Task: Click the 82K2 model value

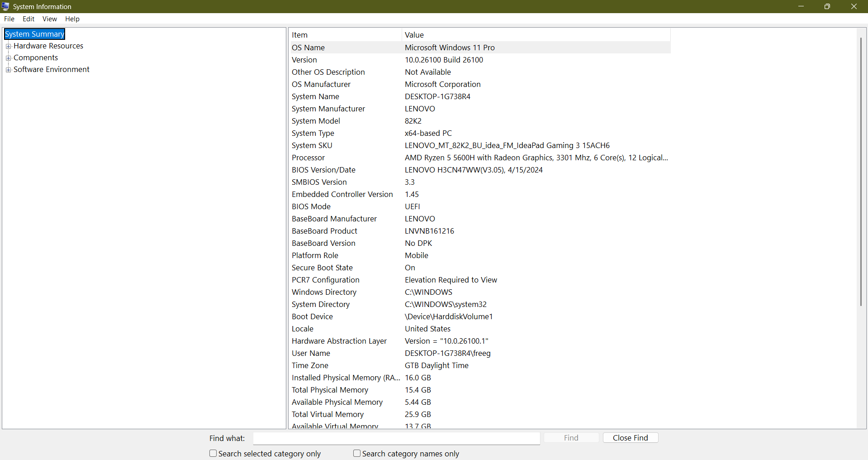Action: click(x=413, y=121)
